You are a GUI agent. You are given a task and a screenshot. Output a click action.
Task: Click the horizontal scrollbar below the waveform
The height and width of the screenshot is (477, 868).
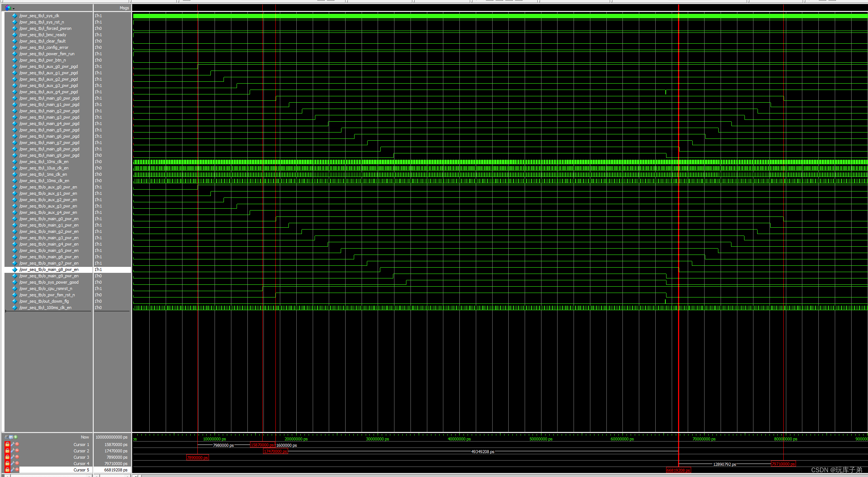(x=485, y=475)
